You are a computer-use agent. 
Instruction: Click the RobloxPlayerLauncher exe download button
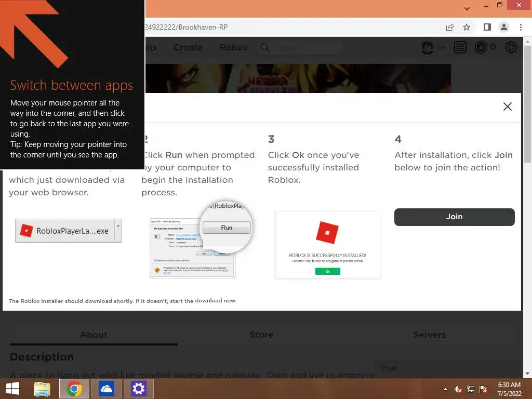coord(65,231)
